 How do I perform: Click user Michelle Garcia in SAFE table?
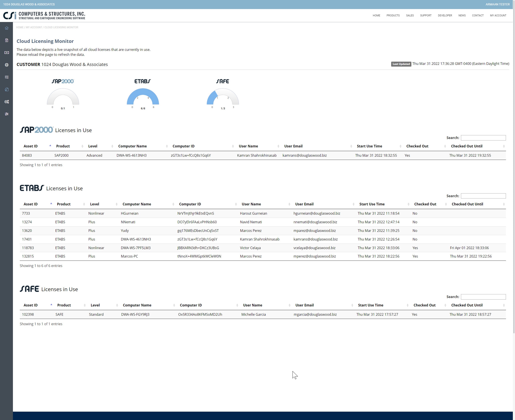253,315
